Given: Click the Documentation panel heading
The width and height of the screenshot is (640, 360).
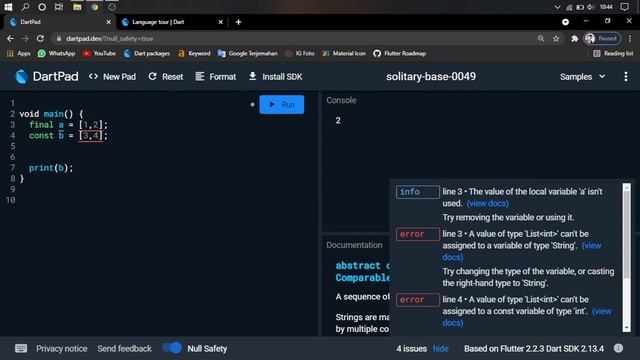Looking at the screenshot, I should (354, 245).
